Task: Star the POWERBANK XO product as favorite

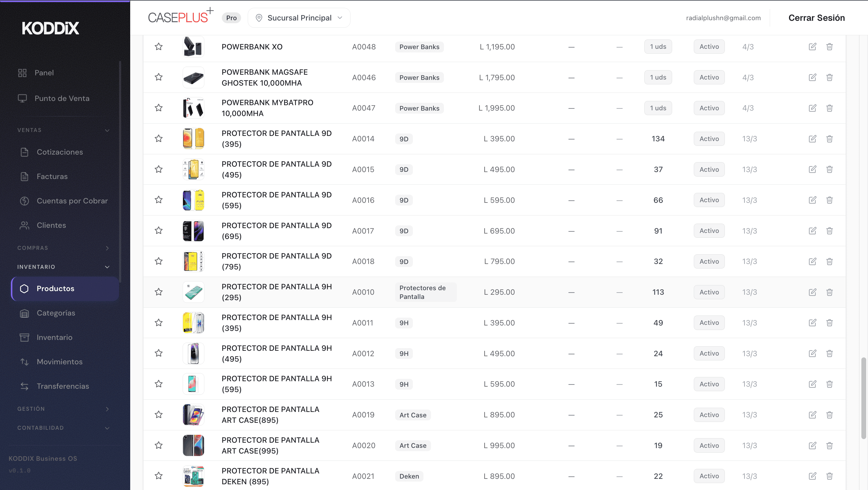Action: pyautogui.click(x=159, y=46)
